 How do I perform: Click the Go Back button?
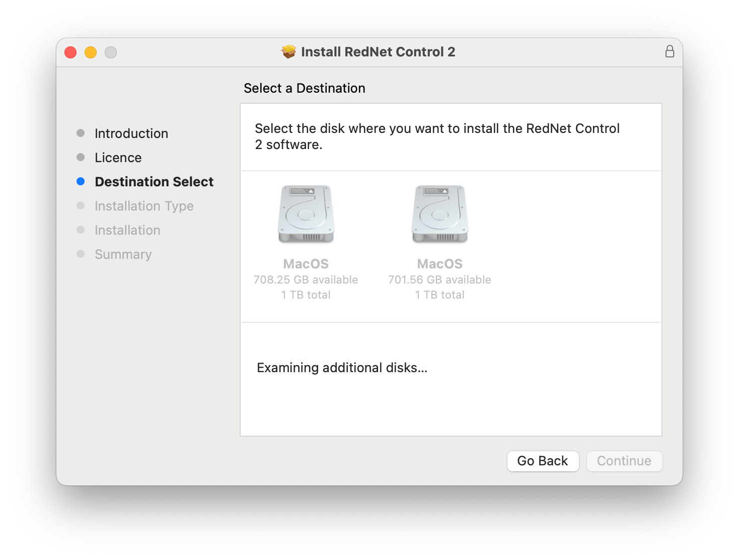pos(543,461)
